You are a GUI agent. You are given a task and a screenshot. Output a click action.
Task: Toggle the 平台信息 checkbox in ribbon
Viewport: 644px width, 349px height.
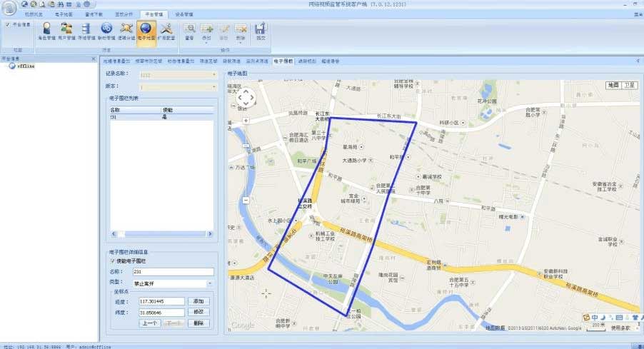click(x=7, y=24)
